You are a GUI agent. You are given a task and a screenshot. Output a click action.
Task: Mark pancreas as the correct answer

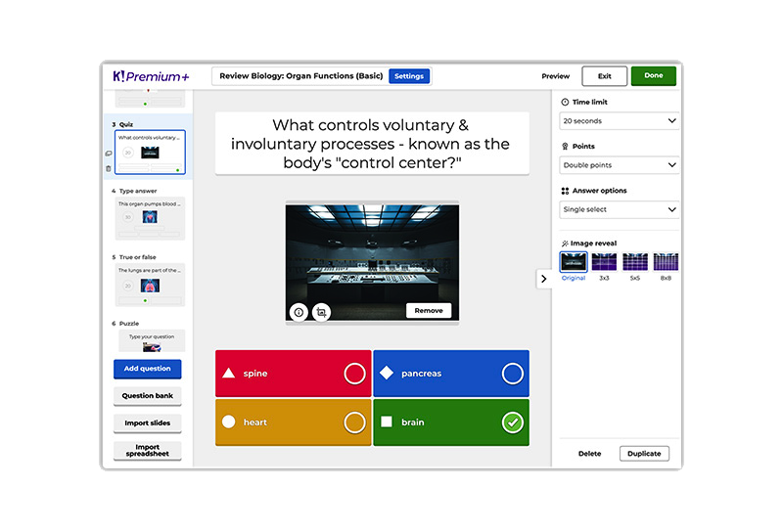[512, 374]
